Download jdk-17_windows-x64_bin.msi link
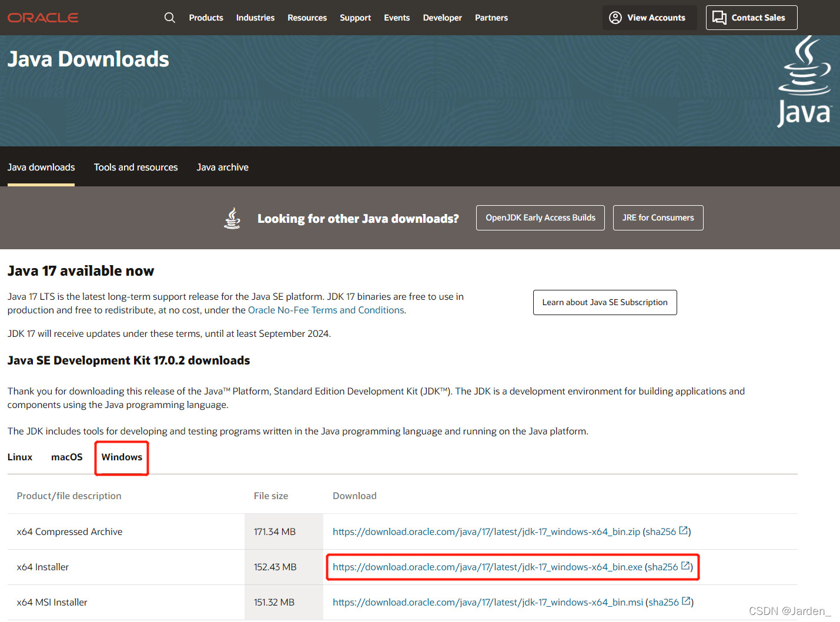Viewport: 840px width, 622px height. 488,602
